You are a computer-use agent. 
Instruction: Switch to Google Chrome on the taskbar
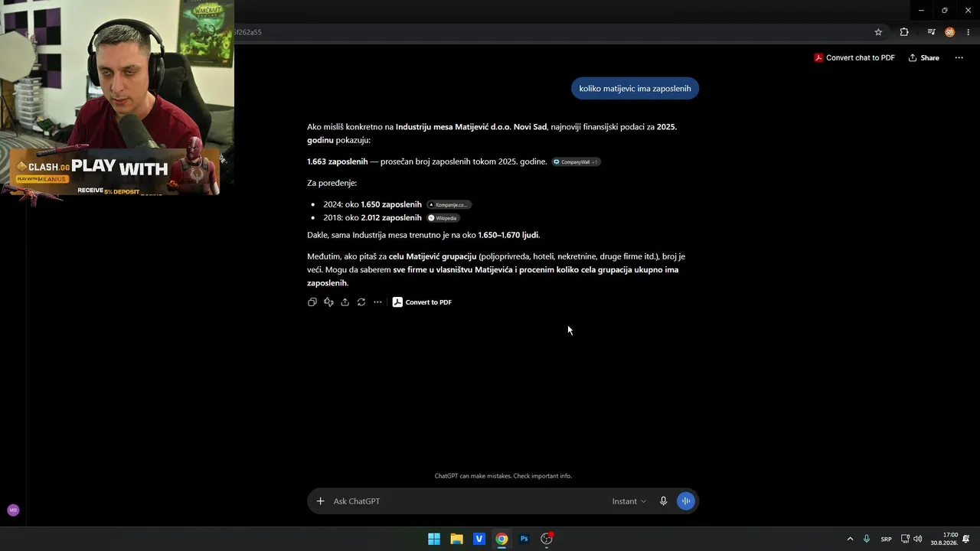click(x=501, y=539)
